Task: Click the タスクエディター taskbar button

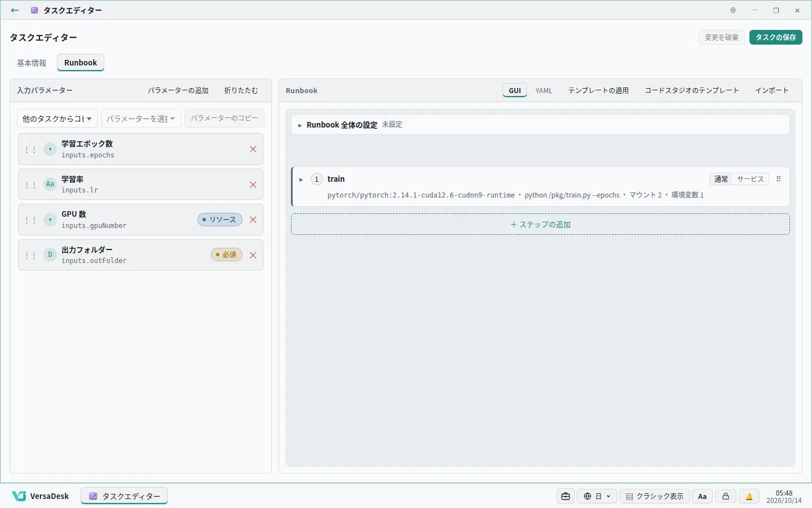Action: 125,496
